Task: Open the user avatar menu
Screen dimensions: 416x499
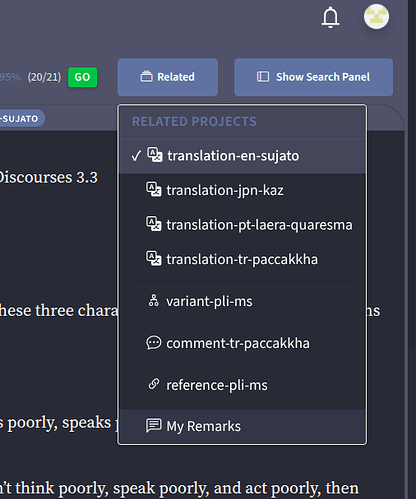Action: tap(376, 17)
